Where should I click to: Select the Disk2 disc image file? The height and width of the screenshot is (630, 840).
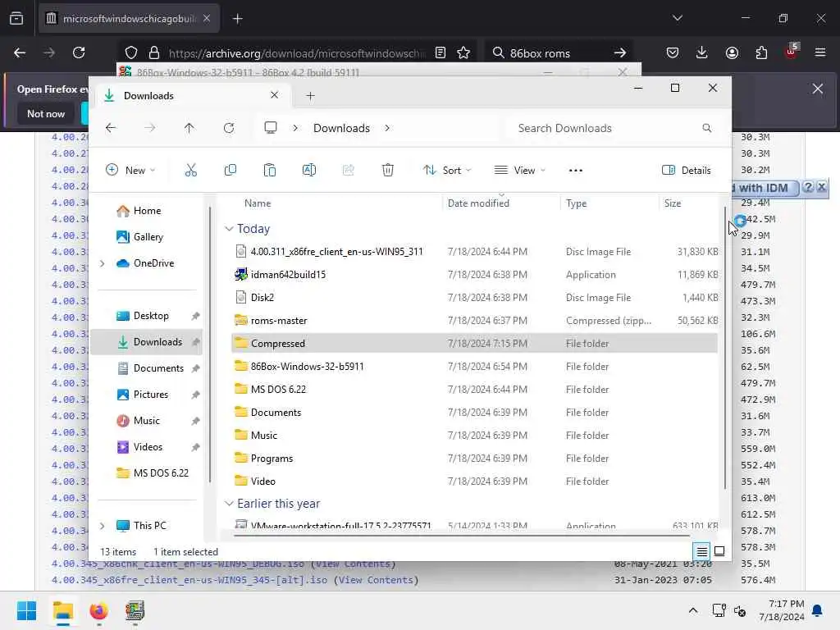[475, 297]
